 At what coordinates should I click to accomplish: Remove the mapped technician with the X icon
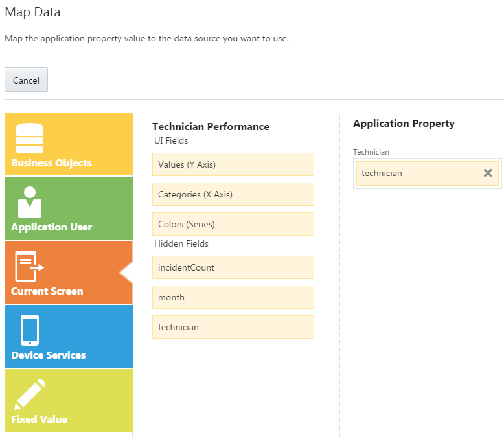coord(488,173)
